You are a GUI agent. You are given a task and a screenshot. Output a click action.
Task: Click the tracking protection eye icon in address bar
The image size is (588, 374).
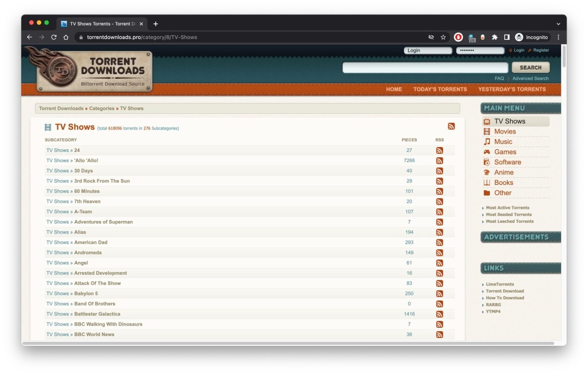click(431, 37)
